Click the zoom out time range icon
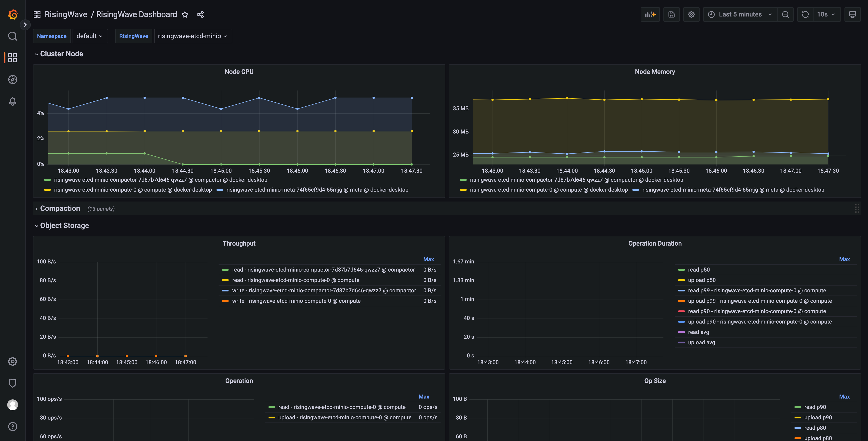The width and height of the screenshot is (868, 441). [x=785, y=14]
